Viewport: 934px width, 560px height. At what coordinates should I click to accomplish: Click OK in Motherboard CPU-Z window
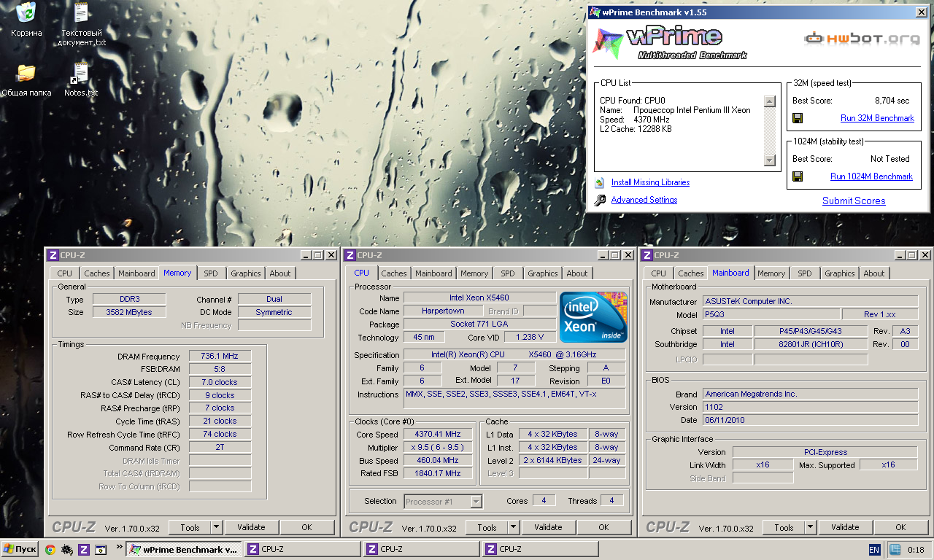click(x=900, y=527)
